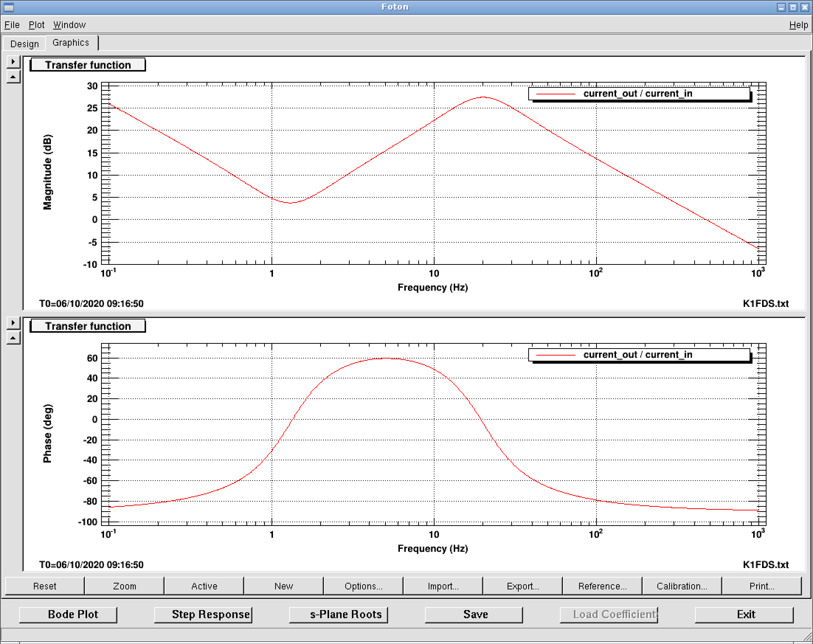
Task: Click the Save button
Action: [474, 614]
